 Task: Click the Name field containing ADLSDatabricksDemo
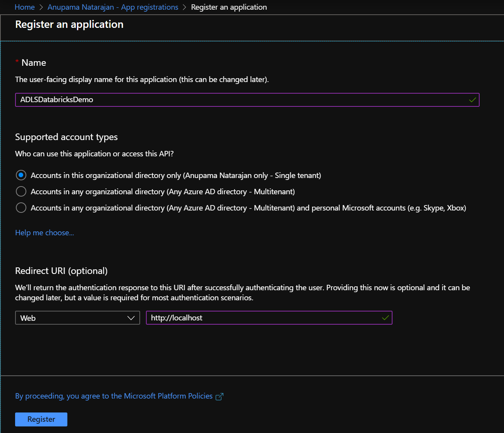[x=247, y=100]
